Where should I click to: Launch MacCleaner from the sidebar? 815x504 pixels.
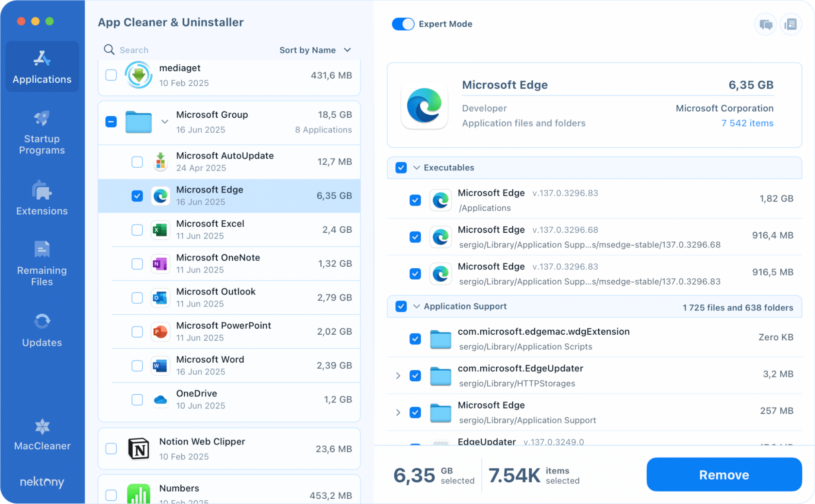click(42, 433)
